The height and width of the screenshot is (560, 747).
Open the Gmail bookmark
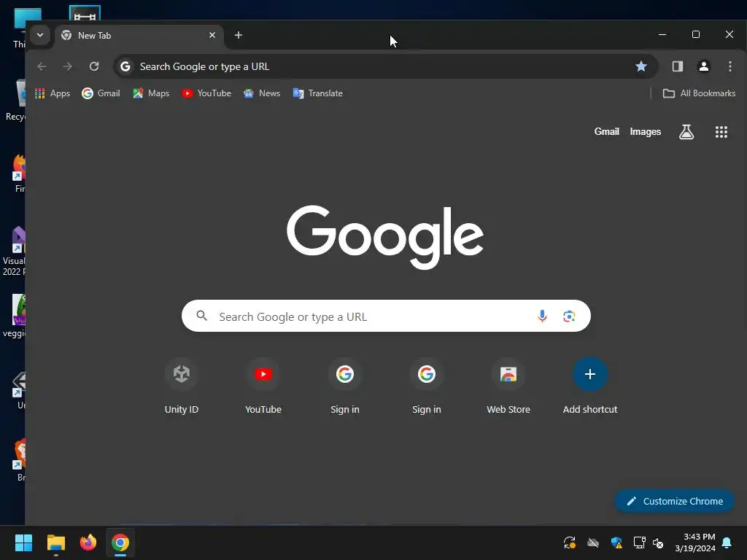tap(101, 93)
